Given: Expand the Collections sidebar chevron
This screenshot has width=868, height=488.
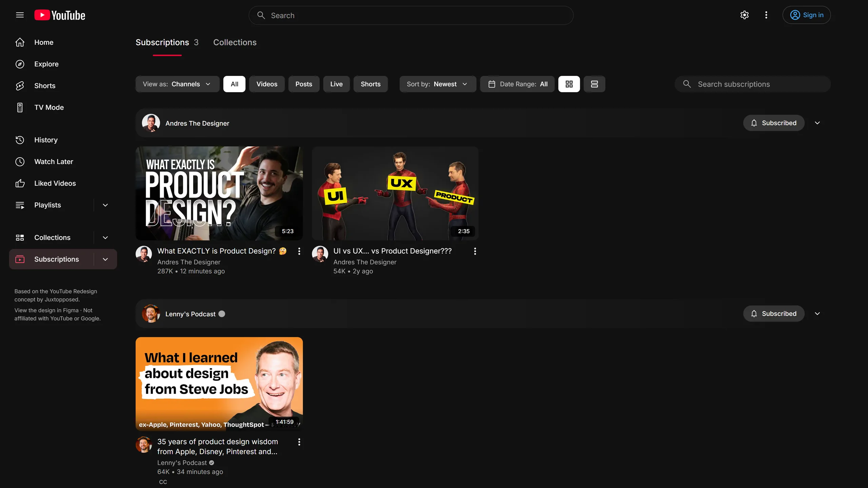Looking at the screenshot, I should (105, 238).
